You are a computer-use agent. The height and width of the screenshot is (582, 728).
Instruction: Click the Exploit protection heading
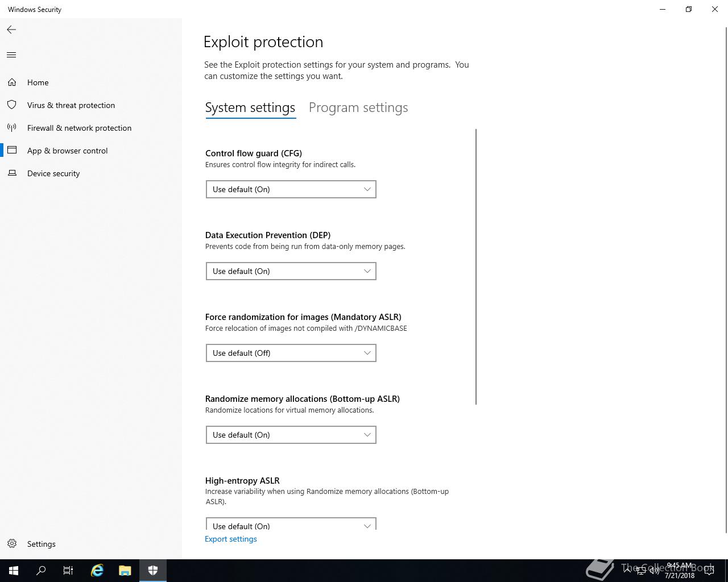[x=263, y=41]
